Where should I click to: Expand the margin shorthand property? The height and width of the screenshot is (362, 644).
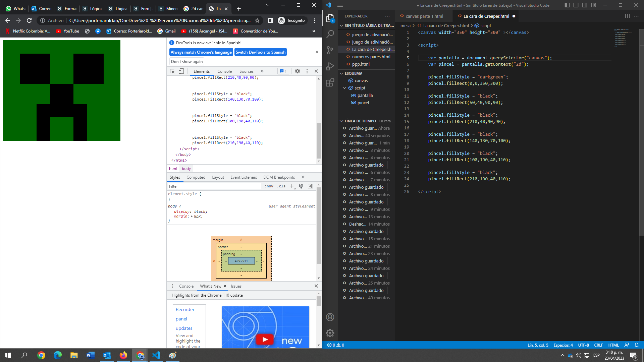pyautogui.click(x=192, y=217)
